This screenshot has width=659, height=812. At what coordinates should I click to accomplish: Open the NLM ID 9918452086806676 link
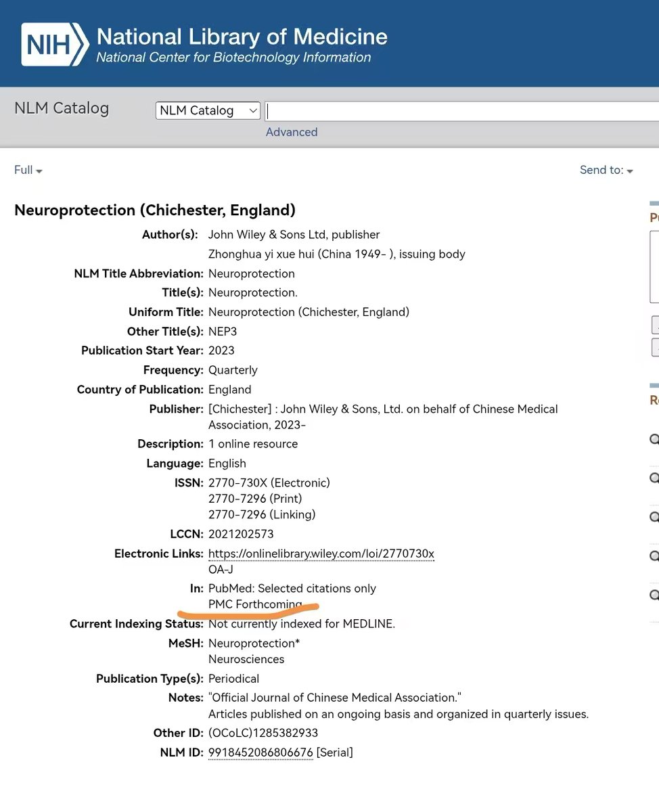point(260,752)
